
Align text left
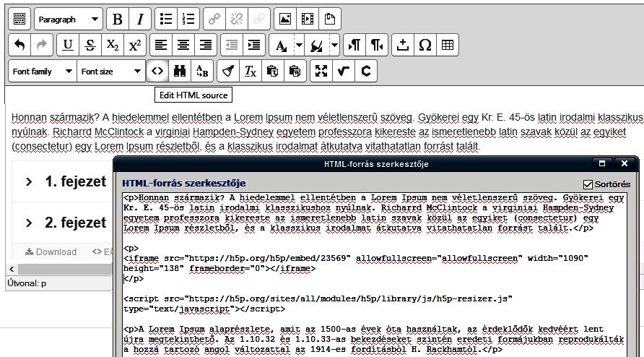(x=160, y=45)
